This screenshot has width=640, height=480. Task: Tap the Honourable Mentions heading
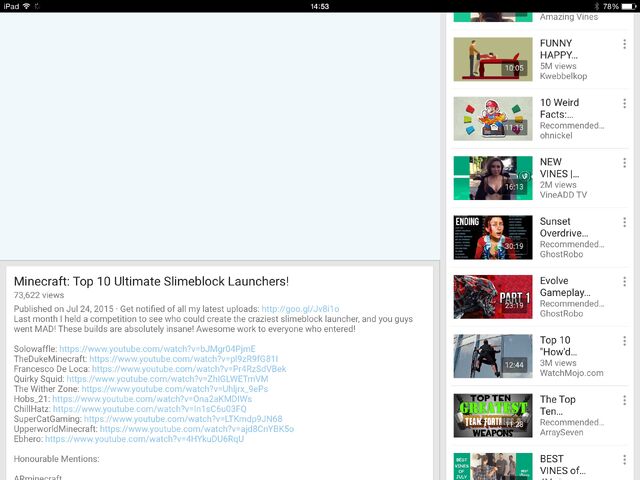point(56,459)
